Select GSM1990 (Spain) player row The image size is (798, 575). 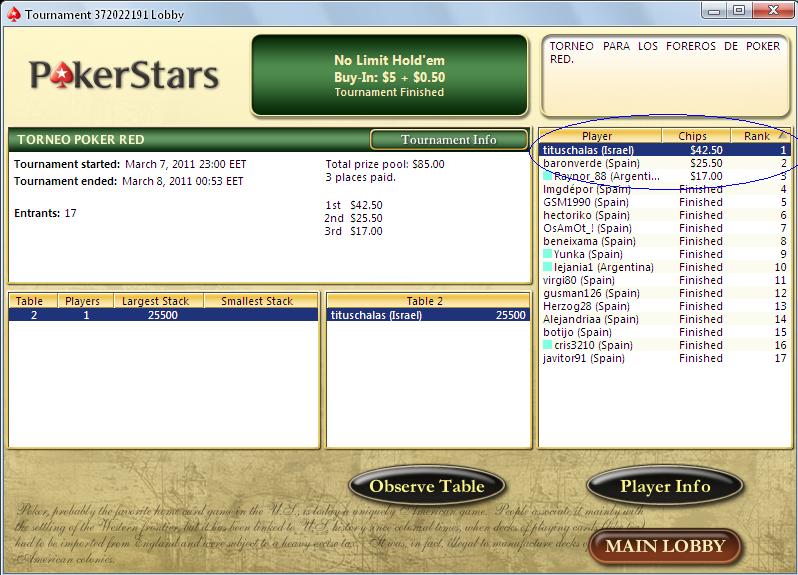tap(665, 202)
